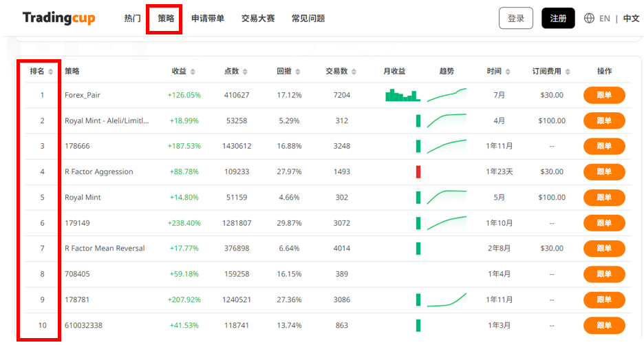
Task: Sort table by 排名 ranking arrows
Action: coord(51,72)
